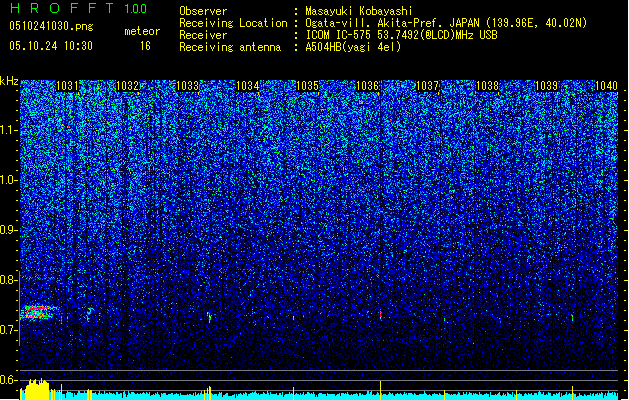Viewport: 629px width, 400px height.
Task: Click the "Receiver" field label
Action: click(x=203, y=35)
